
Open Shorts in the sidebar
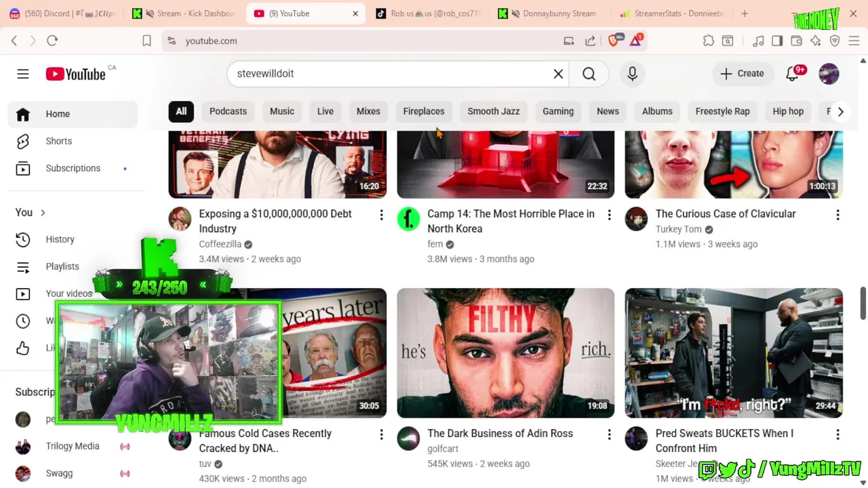[73, 141]
